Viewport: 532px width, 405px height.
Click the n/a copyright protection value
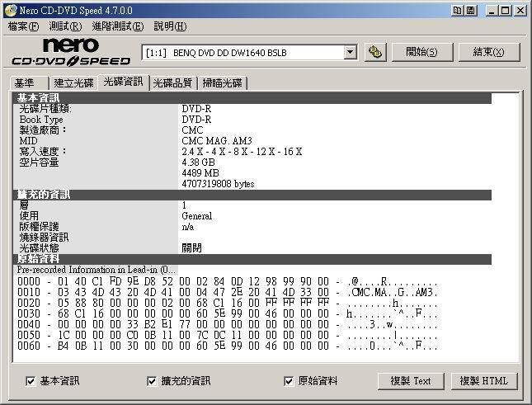187,227
